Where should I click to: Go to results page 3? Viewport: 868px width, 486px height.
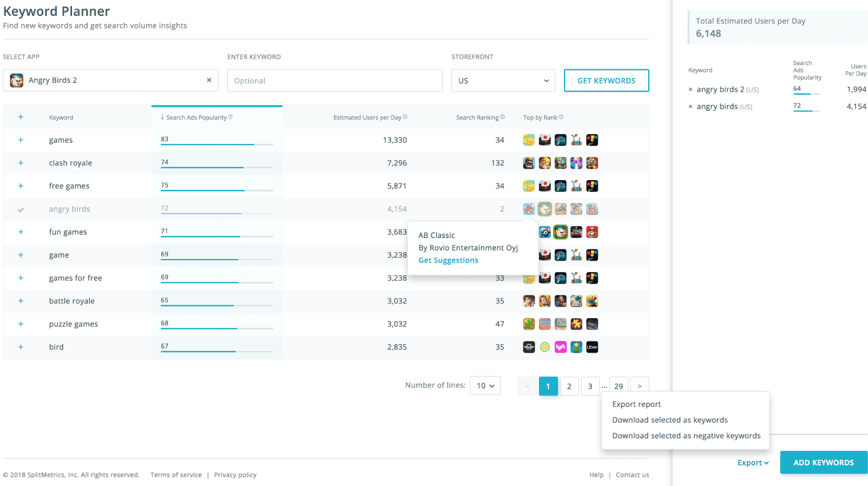tap(590, 386)
